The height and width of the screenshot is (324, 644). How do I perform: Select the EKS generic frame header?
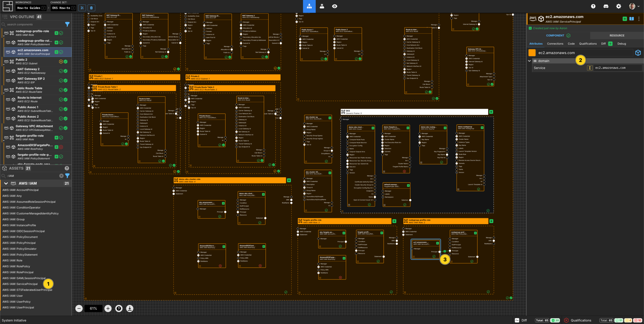414,112
